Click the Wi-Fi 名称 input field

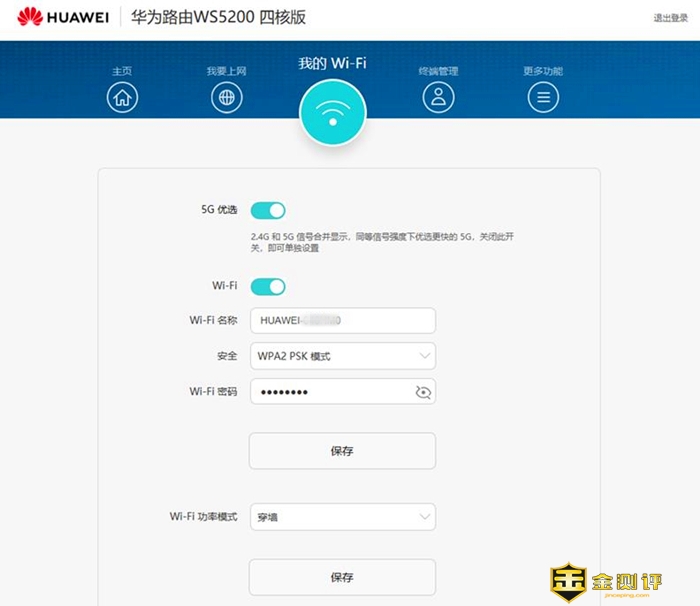click(341, 321)
